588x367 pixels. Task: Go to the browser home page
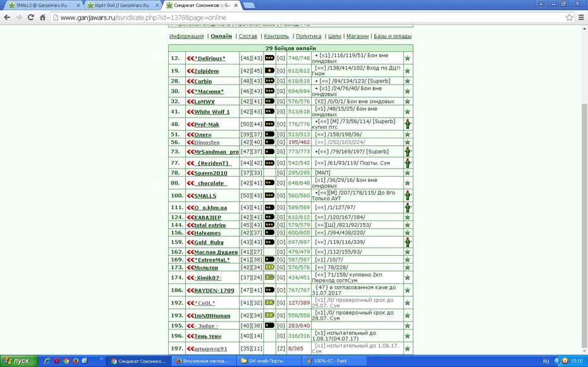coord(42,18)
